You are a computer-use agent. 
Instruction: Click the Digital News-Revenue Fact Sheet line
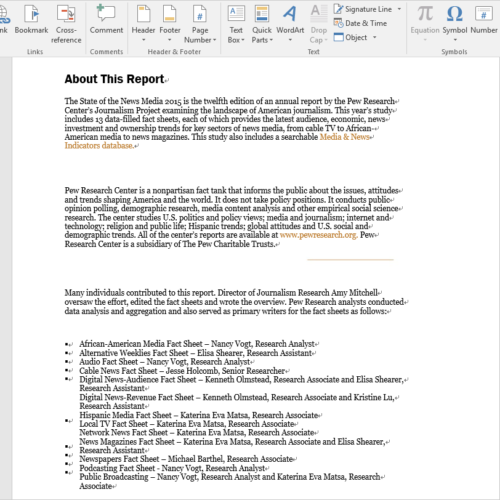click(237, 402)
